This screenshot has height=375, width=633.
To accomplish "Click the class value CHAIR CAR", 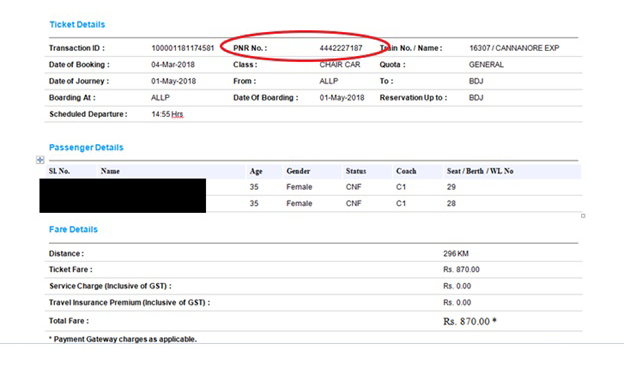I will point(340,65).
